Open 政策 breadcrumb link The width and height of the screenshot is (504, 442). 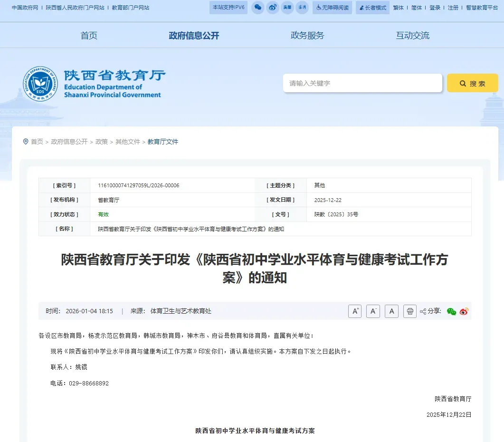[x=102, y=142]
